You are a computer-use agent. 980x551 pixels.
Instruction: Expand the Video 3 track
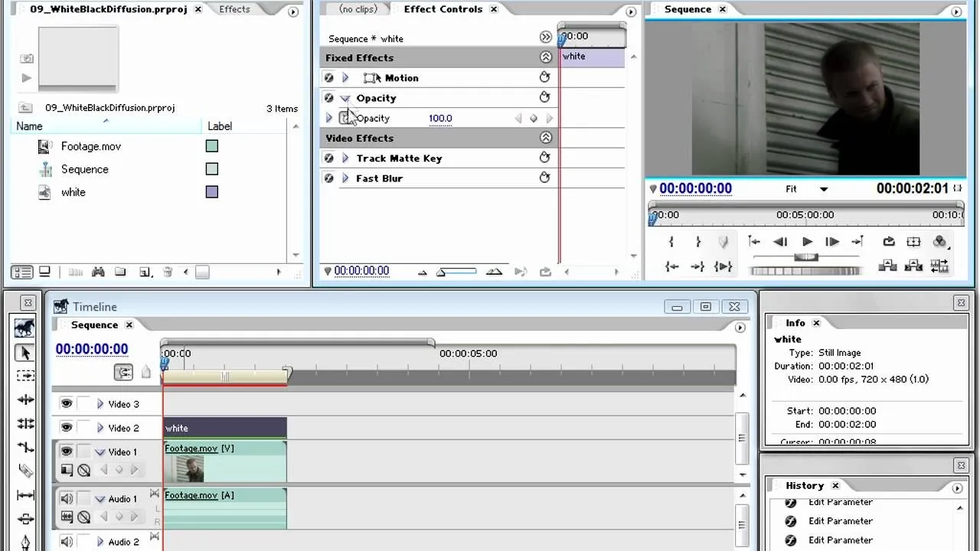tap(100, 404)
